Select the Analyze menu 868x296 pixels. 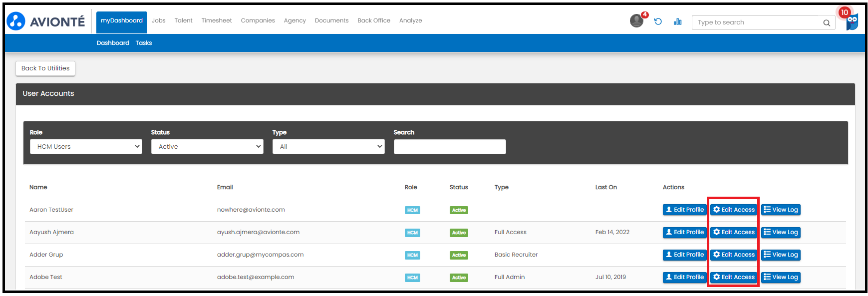[411, 20]
